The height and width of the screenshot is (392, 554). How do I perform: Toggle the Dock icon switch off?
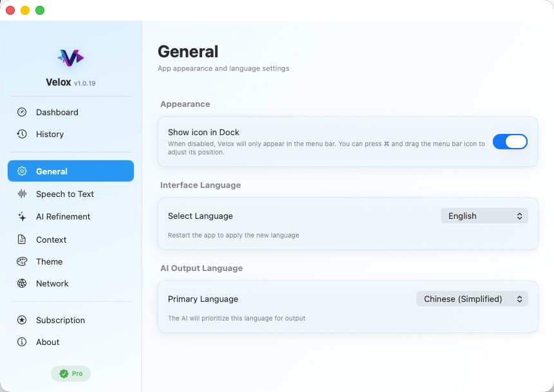510,142
